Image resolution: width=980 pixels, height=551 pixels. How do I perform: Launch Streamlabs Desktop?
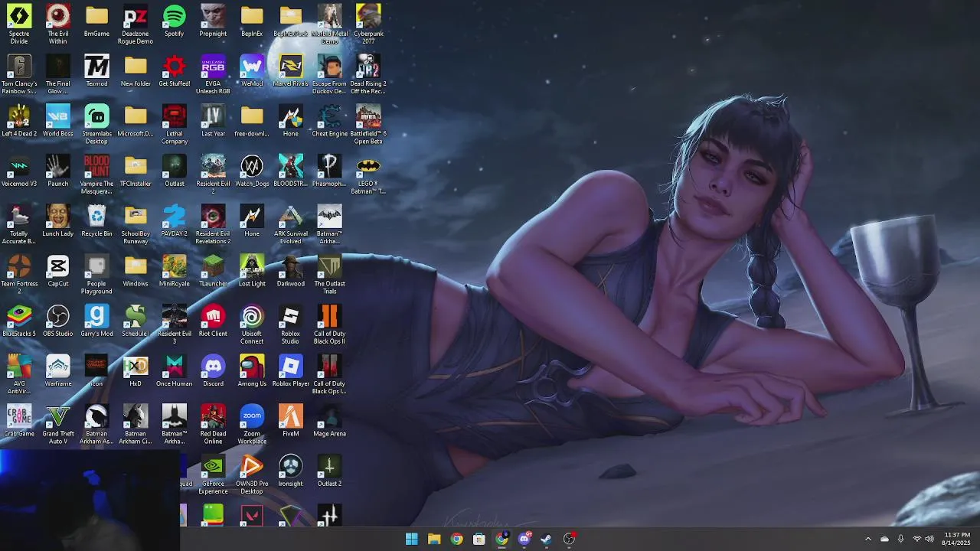point(96,124)
